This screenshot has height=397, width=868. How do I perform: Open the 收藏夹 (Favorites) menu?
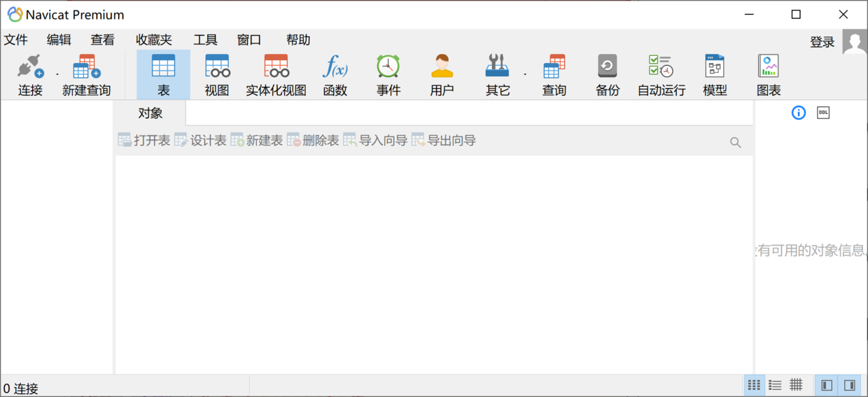pyautogui.click(x=153, y=40)
